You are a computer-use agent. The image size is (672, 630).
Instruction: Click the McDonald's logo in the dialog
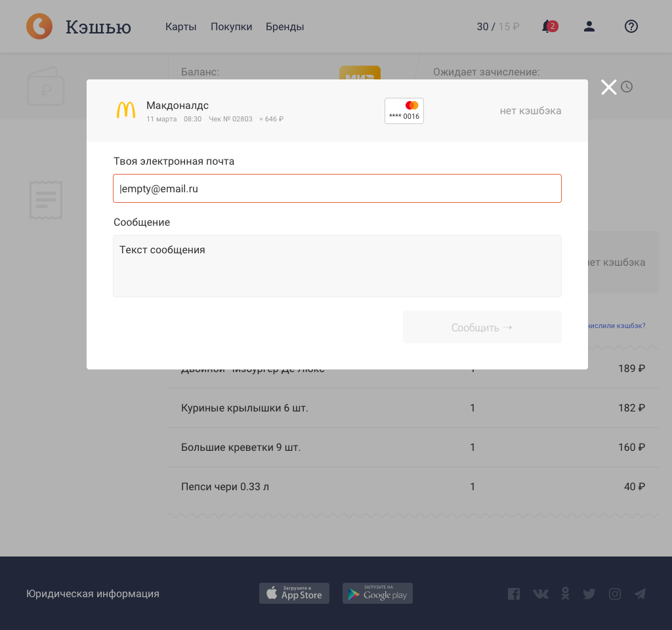point(126,110)
